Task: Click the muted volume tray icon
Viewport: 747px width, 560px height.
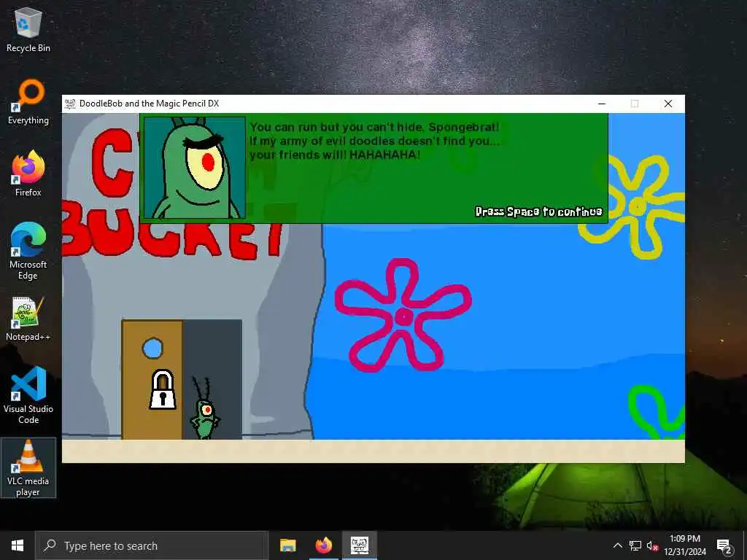Action: coord(653,545)
